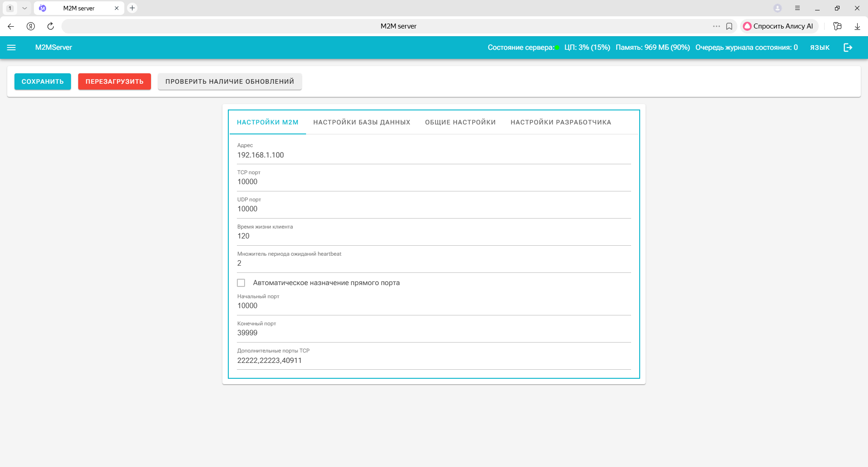Open new browser tab with plus
The width and height of the screenshot is (868, 467).
click(132, 8)
